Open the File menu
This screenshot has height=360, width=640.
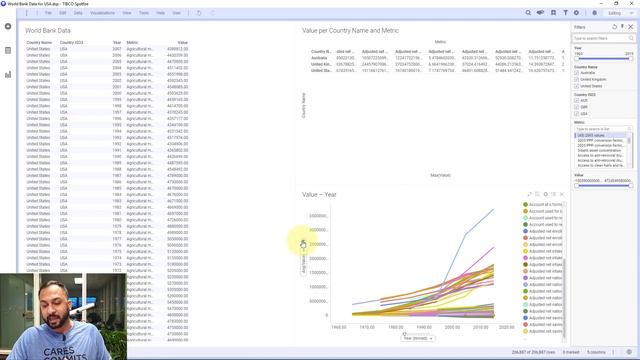click(48, 13)
